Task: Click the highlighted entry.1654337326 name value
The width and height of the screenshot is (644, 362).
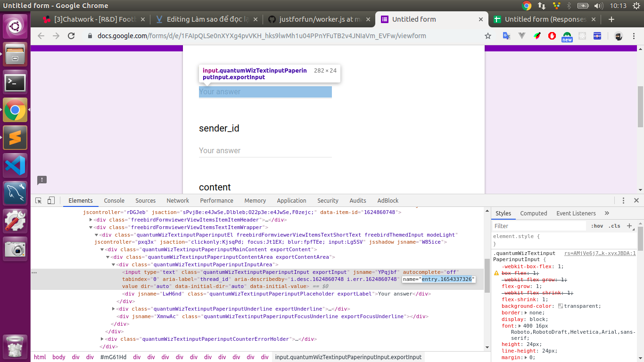Action: pos(446,279)
